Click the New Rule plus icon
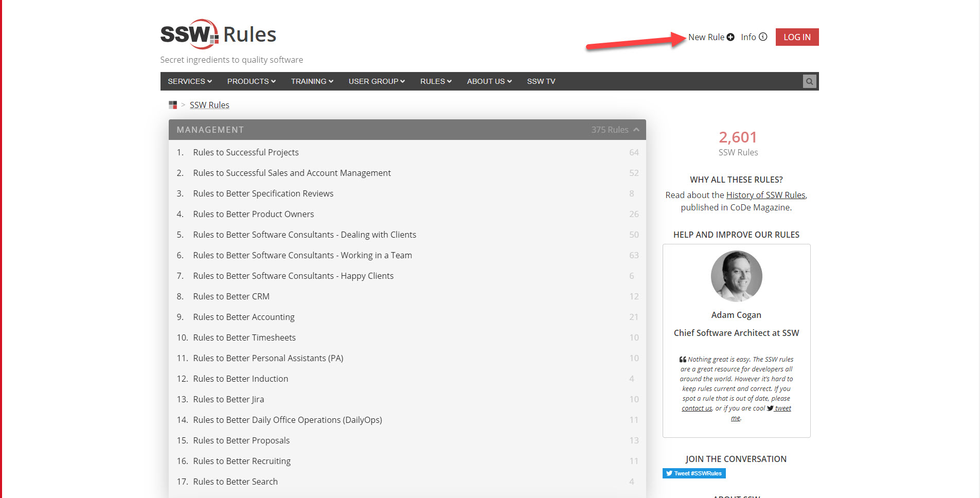The height and width of the screenshot is (498, 980). [730, 37]
